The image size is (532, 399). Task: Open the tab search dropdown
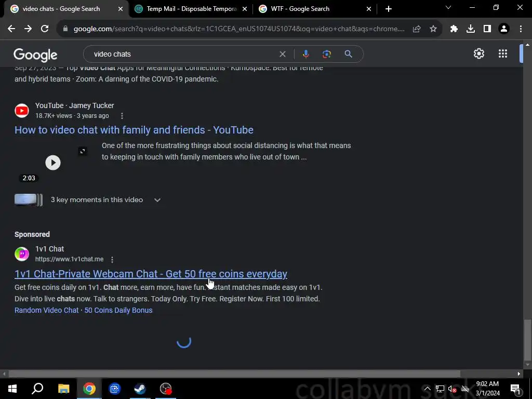point(448,7)
